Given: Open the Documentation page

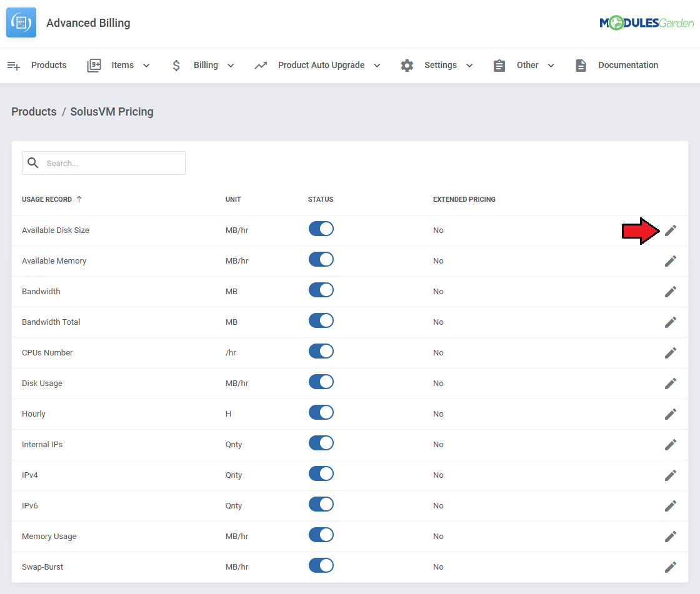Looking at the screenshot, I should [x=628, y=65].
